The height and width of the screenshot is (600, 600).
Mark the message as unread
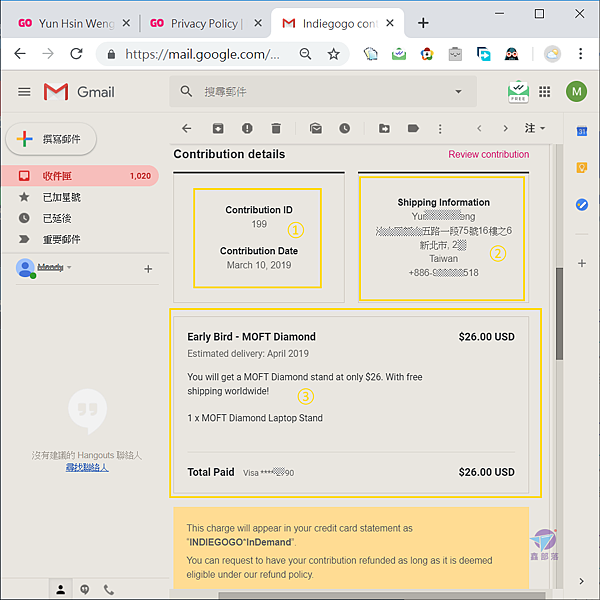(x=316, y=129)
